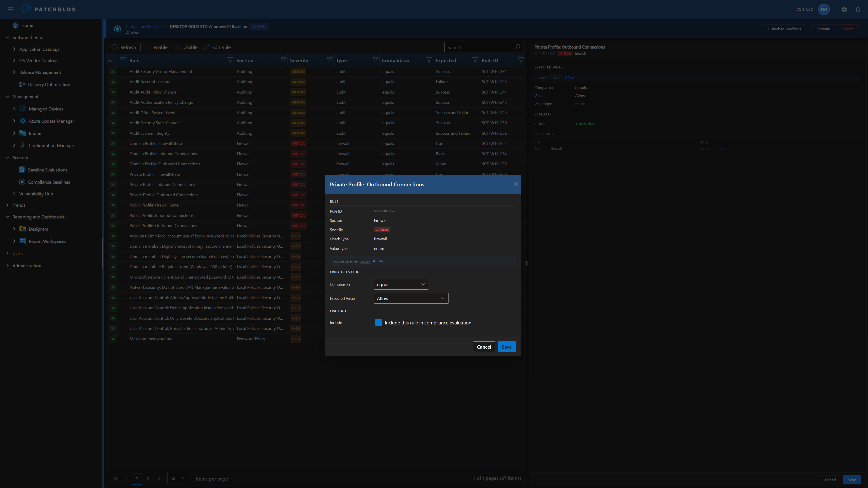The image size is (868, 488).
Task: Open the notifications bell
Action: click(x=858, y=9)
